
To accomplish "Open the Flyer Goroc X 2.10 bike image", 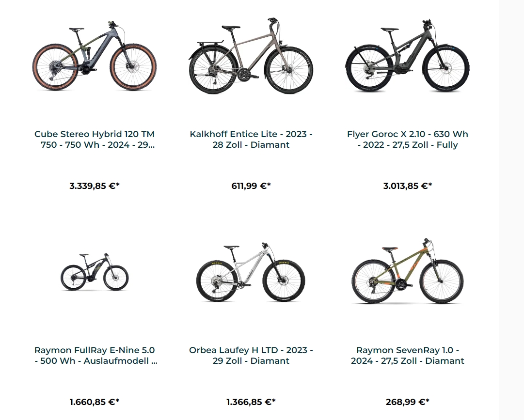I will pos(407,56).
